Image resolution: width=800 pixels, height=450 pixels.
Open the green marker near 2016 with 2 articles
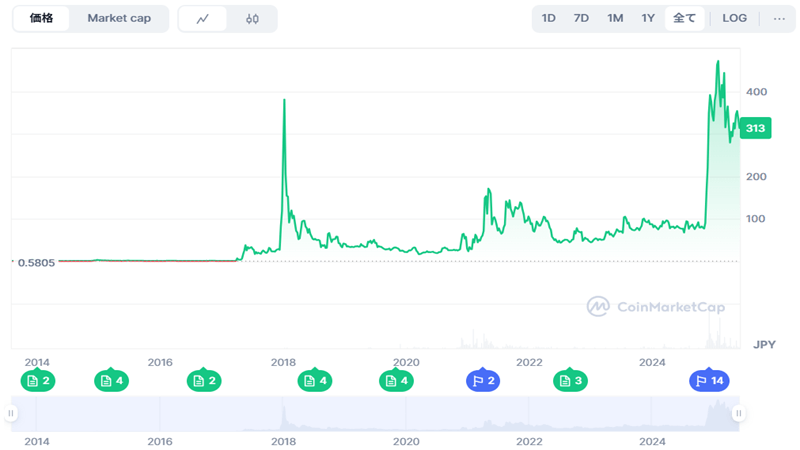204,380
